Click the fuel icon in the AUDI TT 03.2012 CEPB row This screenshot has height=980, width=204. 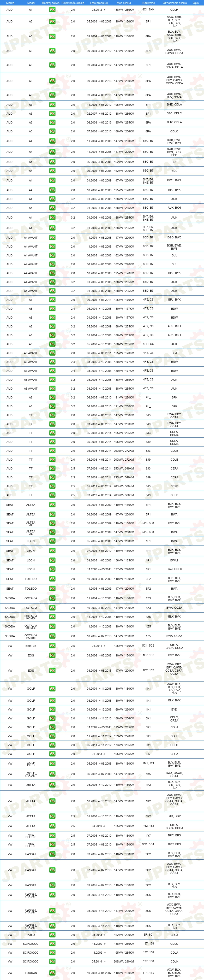click(52, 495)
